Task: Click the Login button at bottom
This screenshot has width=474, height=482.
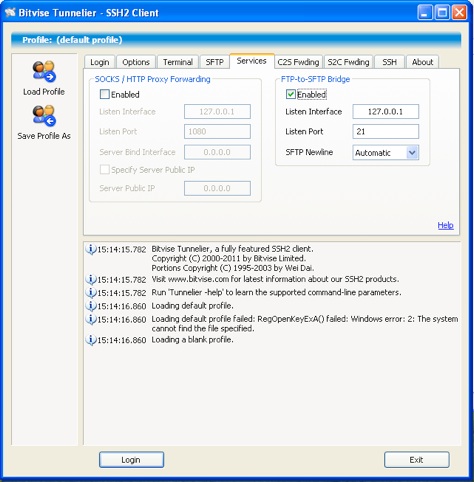Action: [x=131, y=460]
